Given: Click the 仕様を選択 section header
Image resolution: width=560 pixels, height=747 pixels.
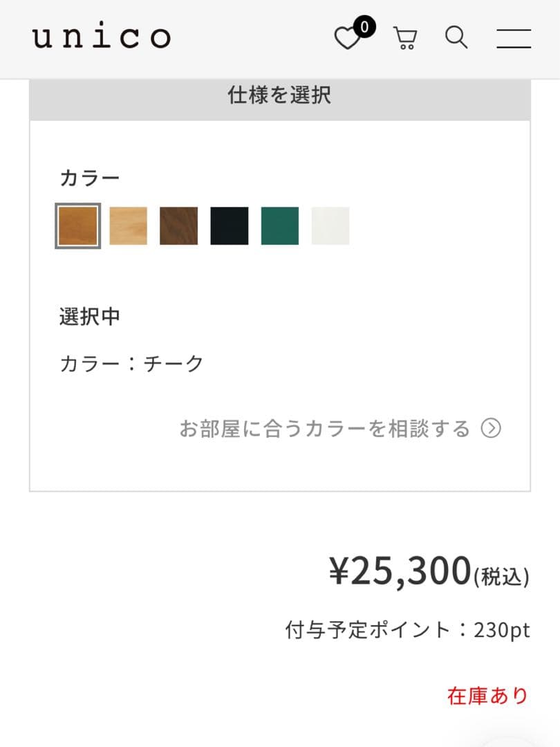Looking at the screenshot, I should pos(280,95).
